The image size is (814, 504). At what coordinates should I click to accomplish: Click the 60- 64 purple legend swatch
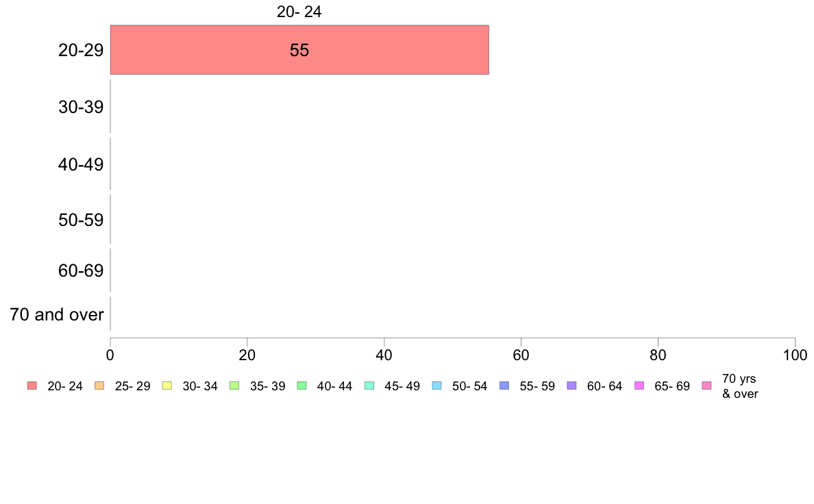coord(571,386)
